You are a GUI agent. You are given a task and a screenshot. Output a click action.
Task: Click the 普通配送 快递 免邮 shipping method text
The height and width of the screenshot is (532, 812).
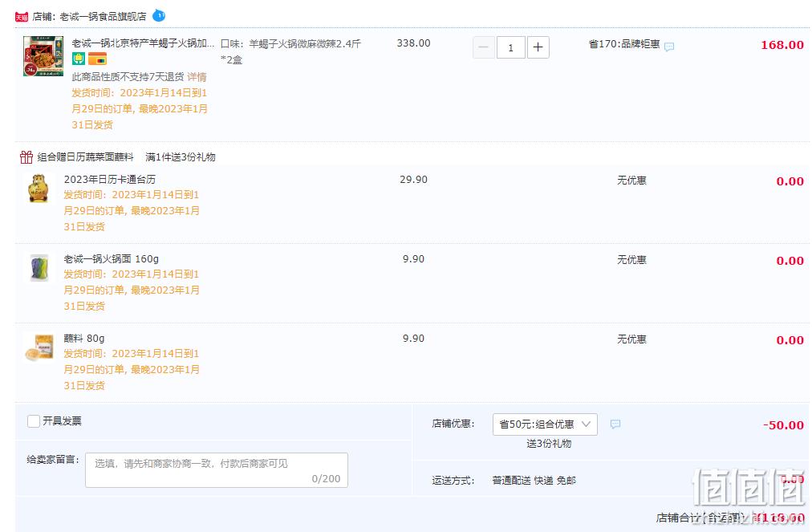click(534, 481)
